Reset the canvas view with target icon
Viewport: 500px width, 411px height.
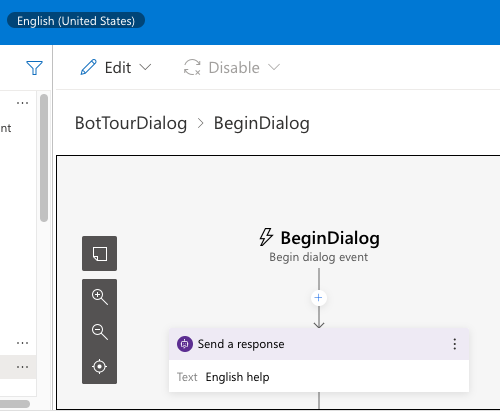[x=100, y=367]
